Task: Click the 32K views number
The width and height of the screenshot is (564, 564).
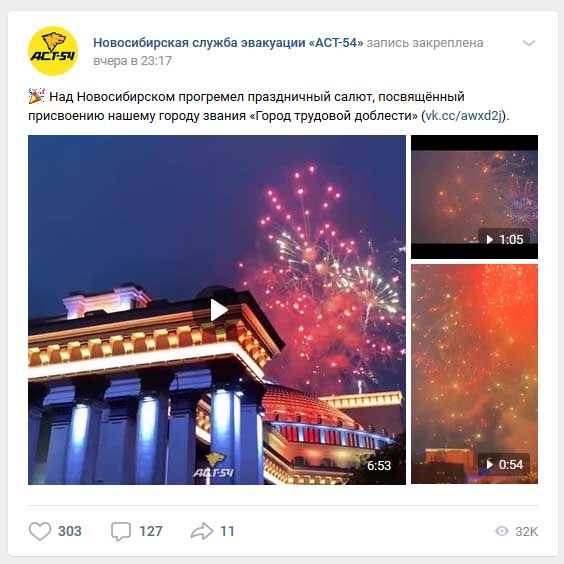Action: pos(526,532)
